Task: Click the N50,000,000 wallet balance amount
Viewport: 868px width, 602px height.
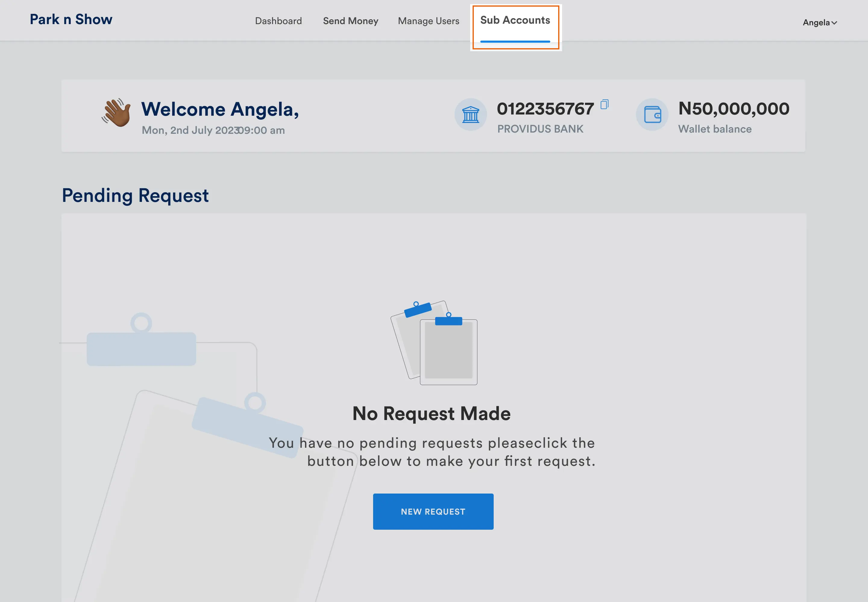Action: coord(734,109)
